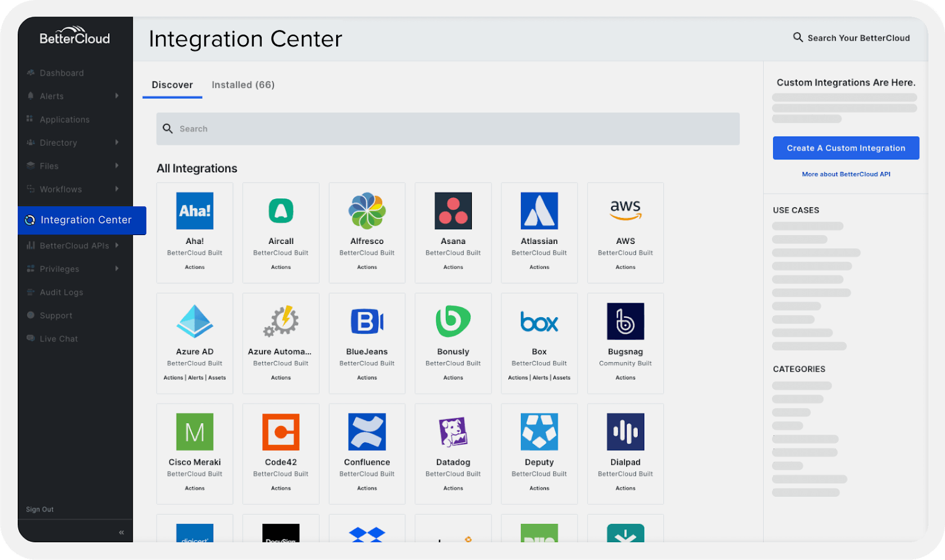Click the Applications grid icon in sidebar
The width and height of the screenshot is (945, 560).
[30, 119]
